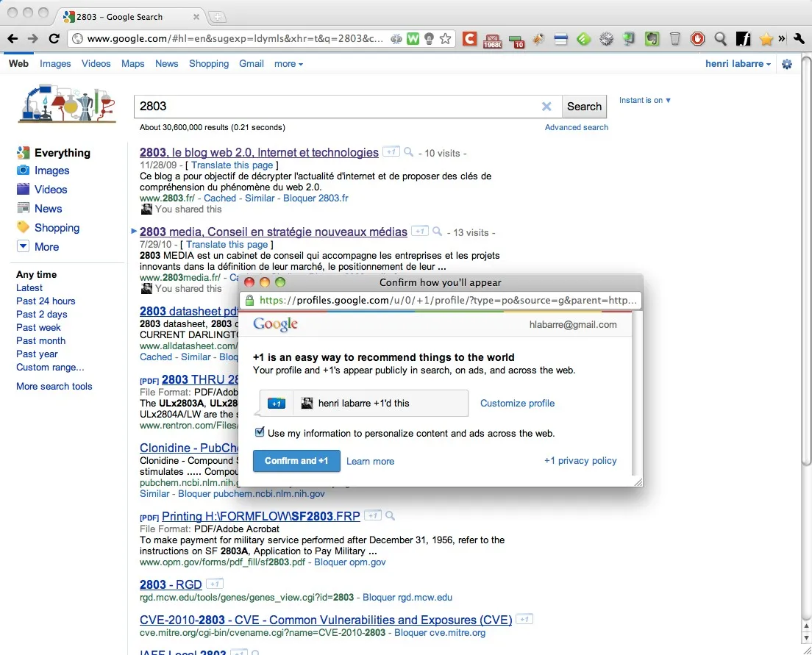Image resolution: width=812 pixels, height=655 pixels.
Task: Click the browser forward arrow
Action: pos(33,39)
